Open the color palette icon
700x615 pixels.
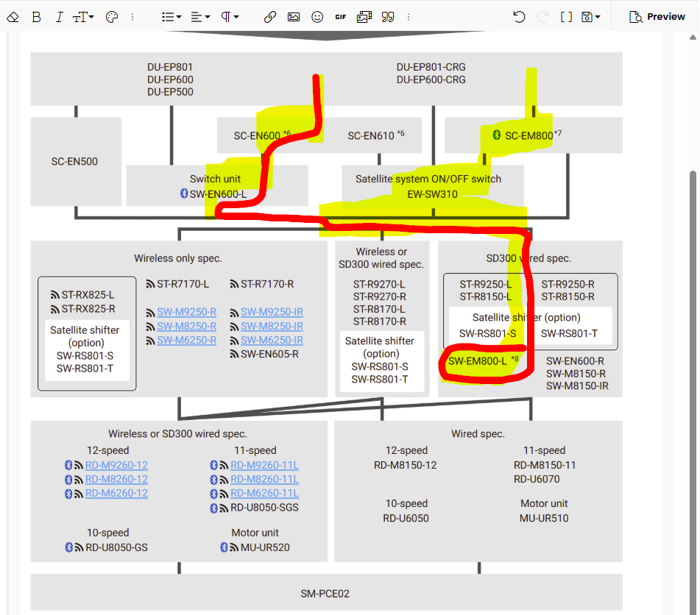click(112, 17)
